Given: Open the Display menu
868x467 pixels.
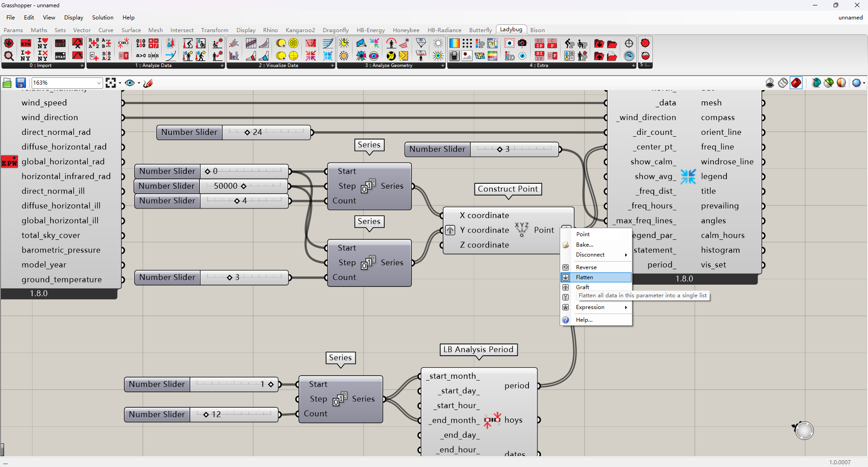Looking at the screenshot, I should click(74, 17).
